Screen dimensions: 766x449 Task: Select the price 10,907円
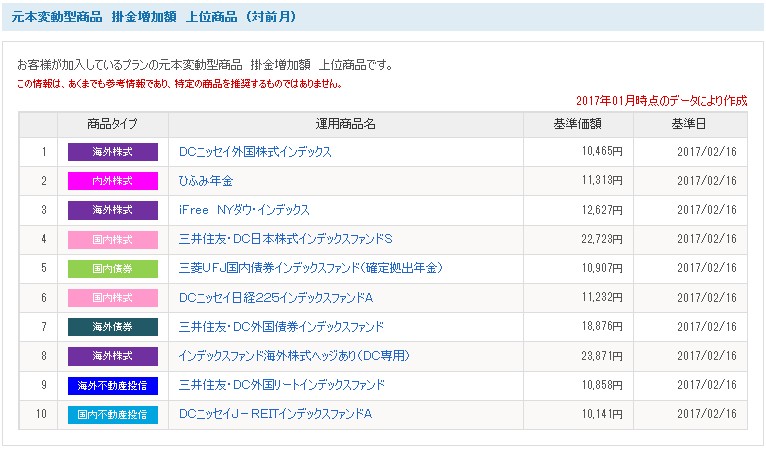[x=602, y=268]
